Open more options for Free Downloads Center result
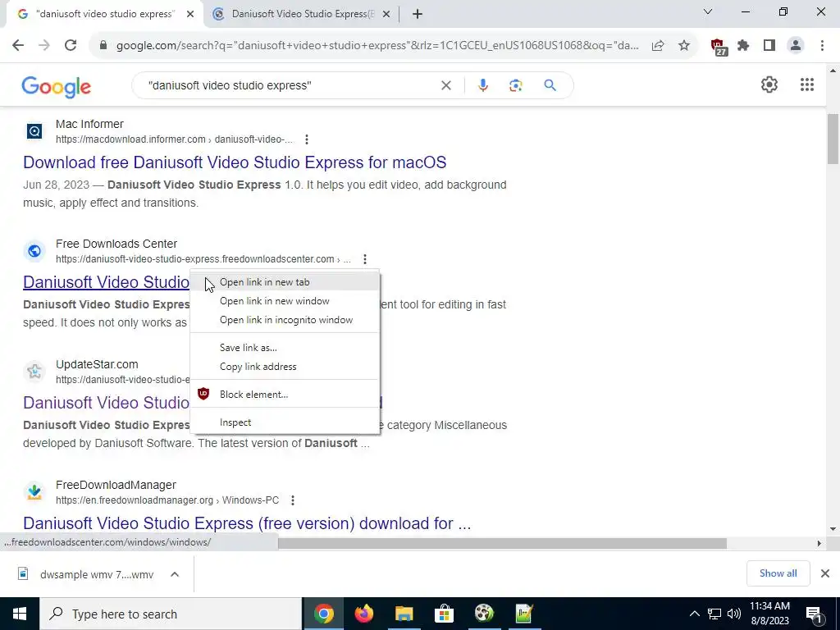The height and width of the screenshot is (630, 840). coord(365,259)
